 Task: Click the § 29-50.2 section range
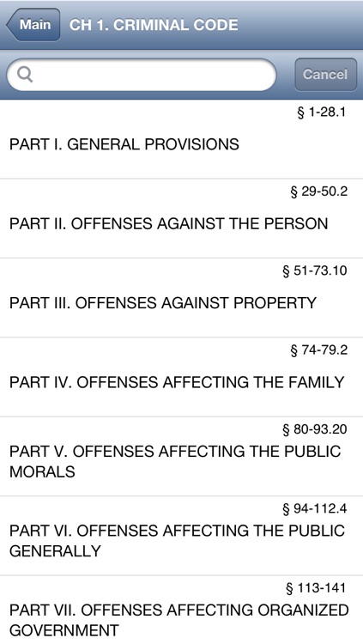pos(318,191)
